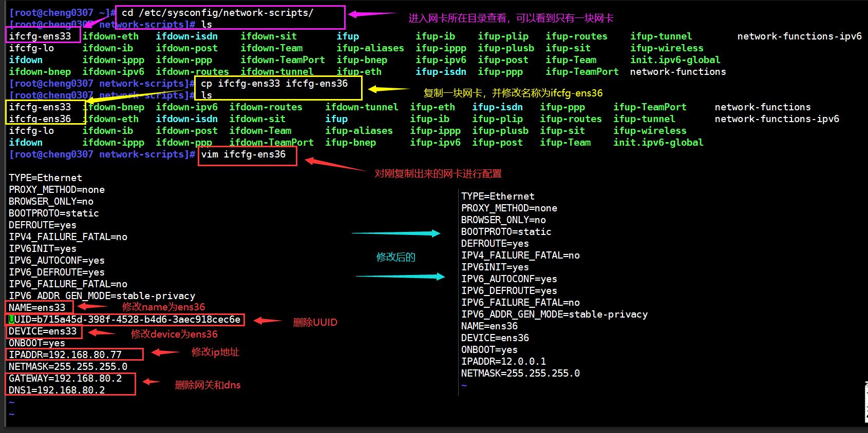Viewport: 868px width, 433px height.
Task: Click the UUID=b715a45d-398f-4528-b4d6-3aec918cec6e line
Action: [124, 319]
